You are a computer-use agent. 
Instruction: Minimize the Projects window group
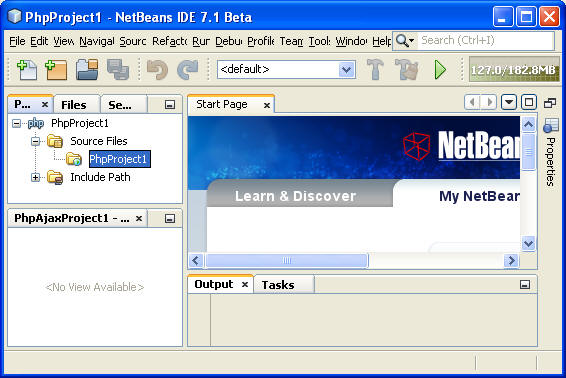coord(170,105)
